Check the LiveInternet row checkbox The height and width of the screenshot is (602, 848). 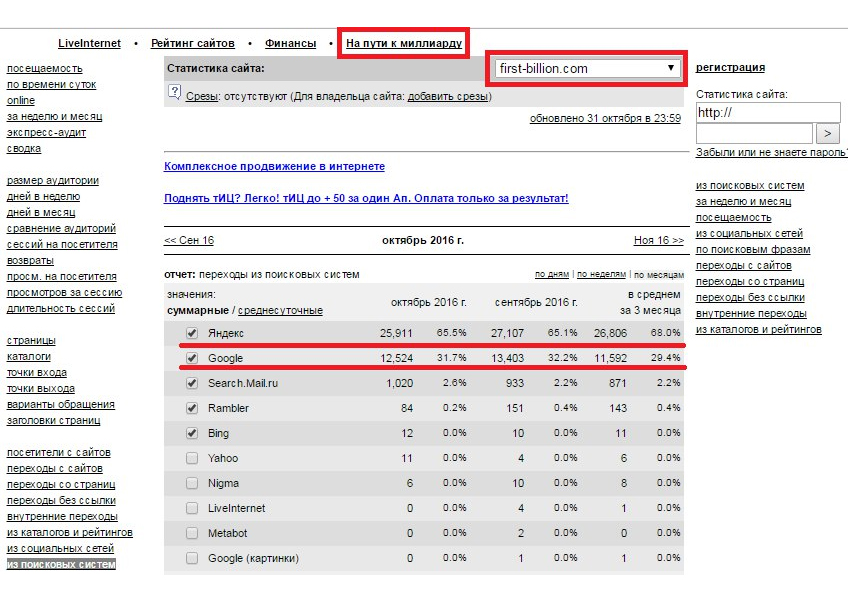tap(191, 508)
